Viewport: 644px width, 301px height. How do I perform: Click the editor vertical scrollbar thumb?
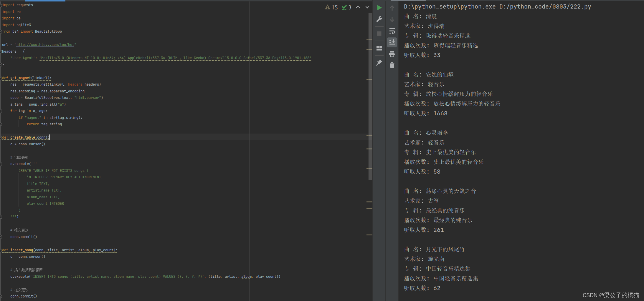(x=370, y=97)
